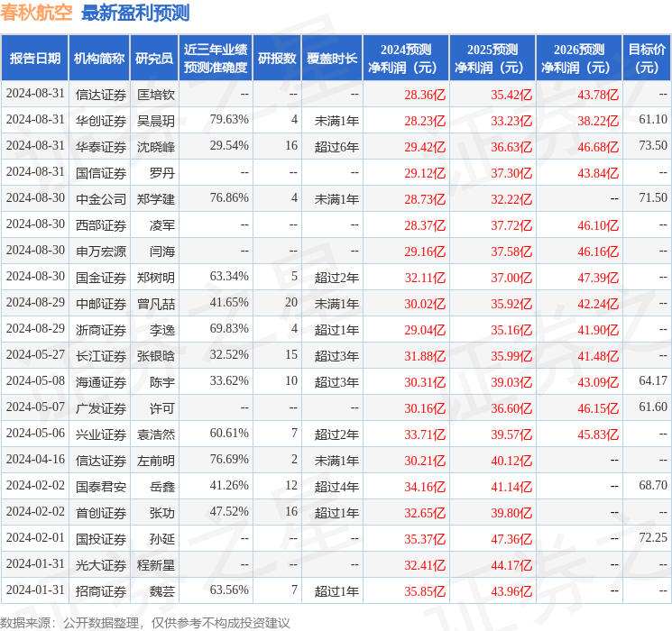Click 广发证券 institution cell

pyautogui.click(x=101, y=408)
